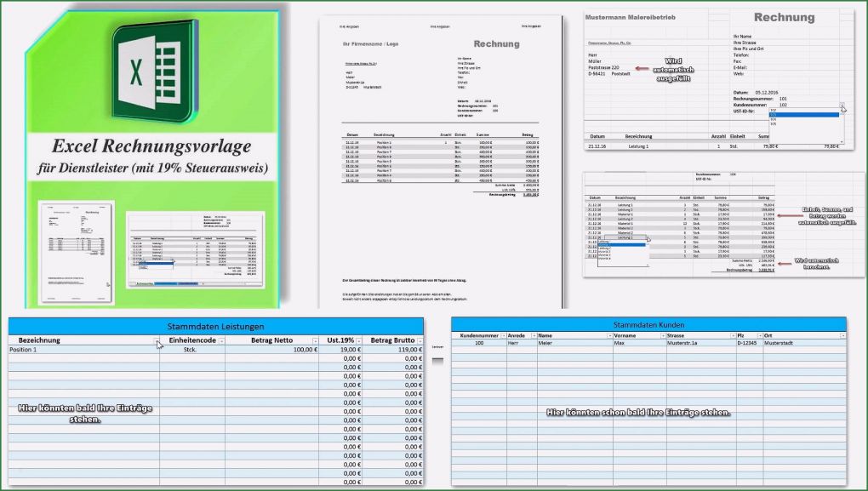Viewport: 868px width, 491px height.
Task: Open the Kundennummer dropdown on the Rechnung form
Action: point(842,105)
